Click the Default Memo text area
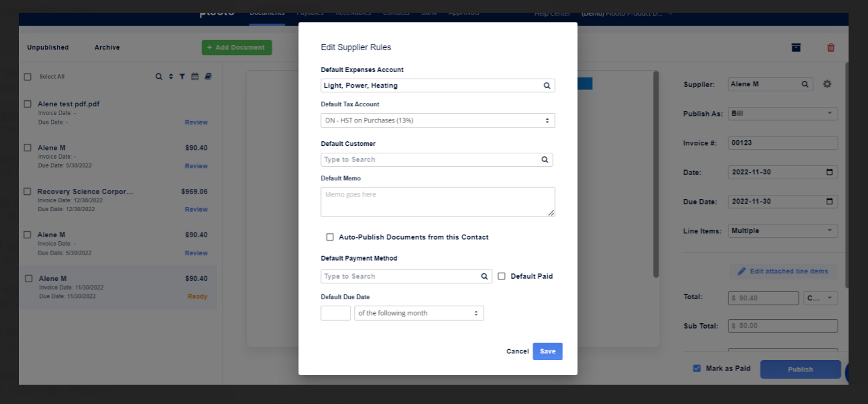 (437, 202)
